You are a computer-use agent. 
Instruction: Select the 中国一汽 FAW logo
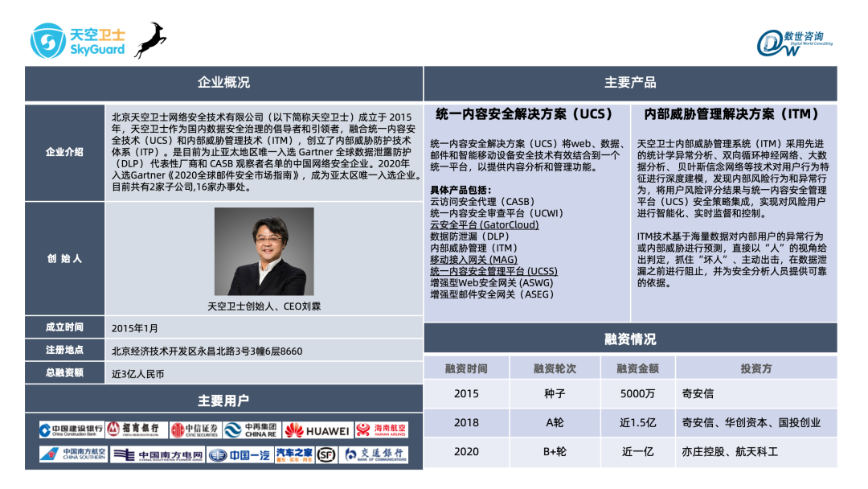(x=240, y=455)
